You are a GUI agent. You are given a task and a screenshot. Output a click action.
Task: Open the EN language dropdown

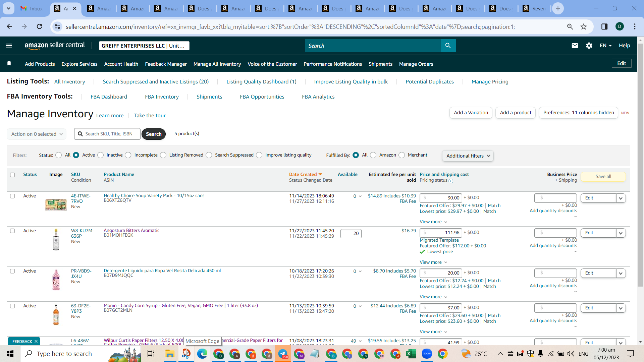click(x=606, y=46)
